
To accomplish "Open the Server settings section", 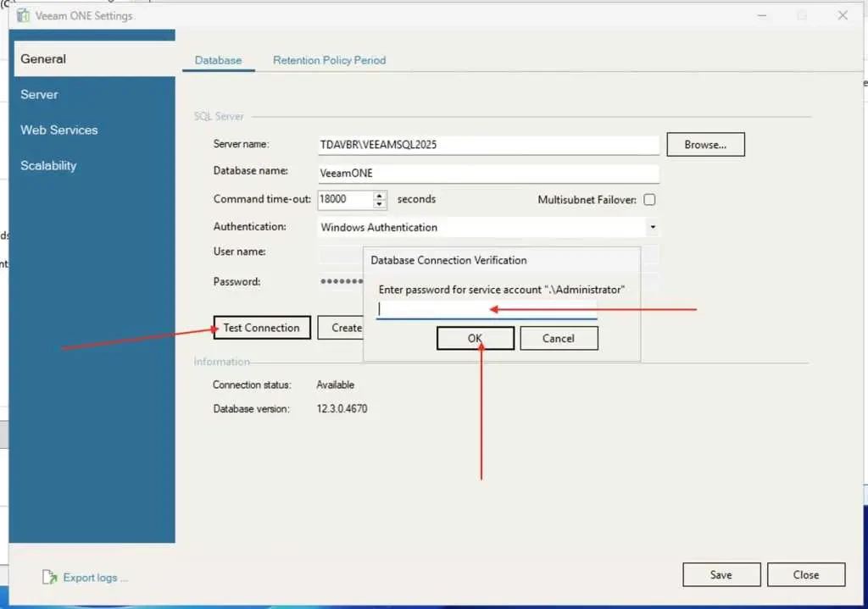I will tap(39, 95).
